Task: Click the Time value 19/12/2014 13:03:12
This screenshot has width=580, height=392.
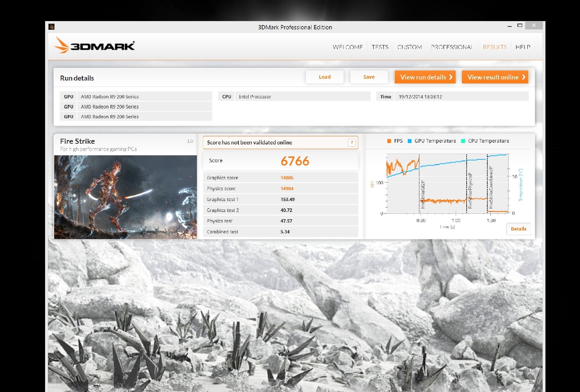Action: click(x=420, y=97)
